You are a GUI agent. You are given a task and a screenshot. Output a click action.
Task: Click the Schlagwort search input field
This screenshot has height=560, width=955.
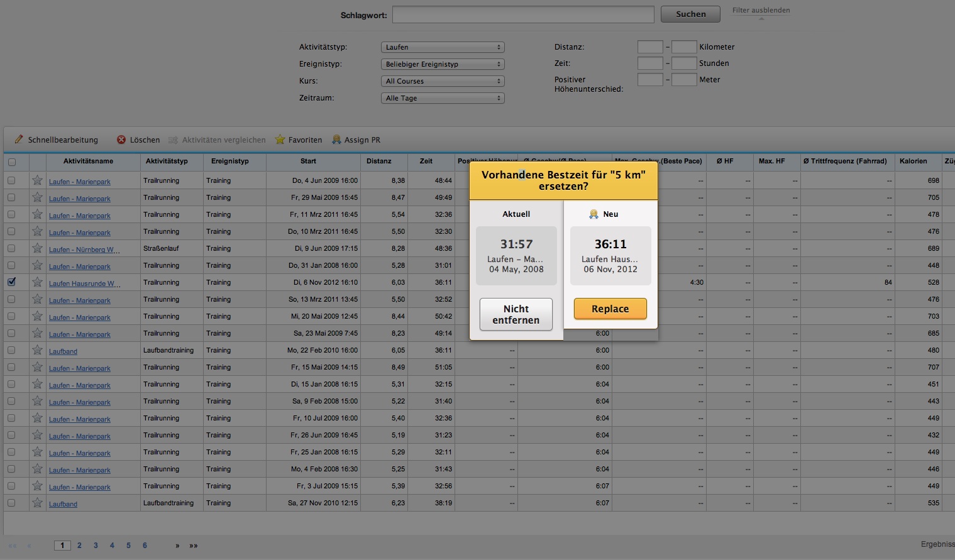[x=523, y=14]
